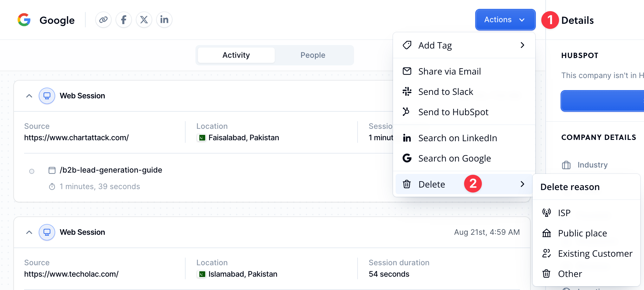
Task: Collapse the Aug 21st Web Session card
Action: [29, 232]
